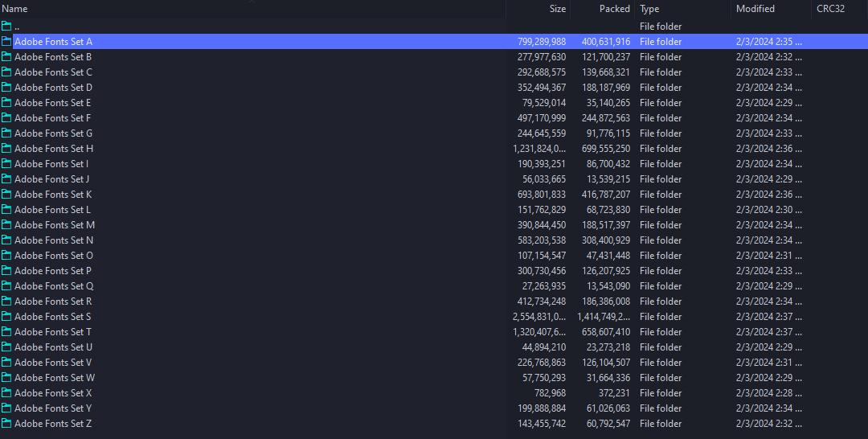Click folder icon of Adobe Fonts Set I
Viewport: 868px width, 439px height.
(x=6, y=164)
